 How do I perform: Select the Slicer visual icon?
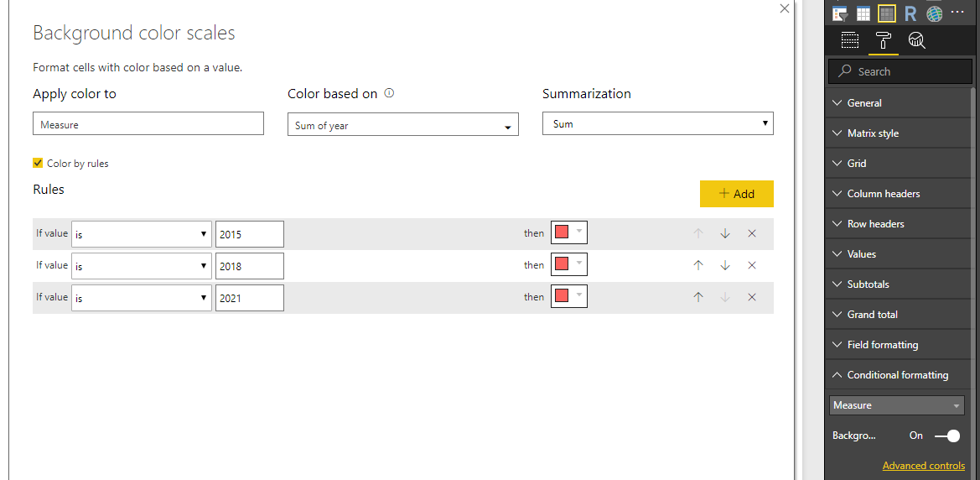click(x=839, y=13)
